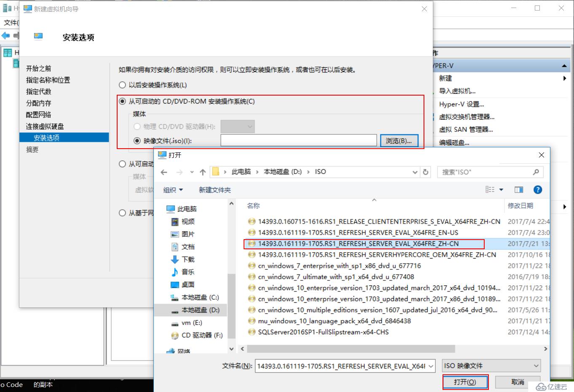Go to 'Configure Networking' wizard step

(38, 115)
